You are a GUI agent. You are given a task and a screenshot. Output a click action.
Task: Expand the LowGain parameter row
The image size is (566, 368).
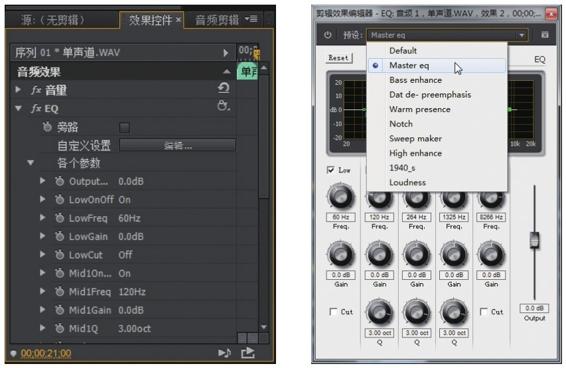point(43,236)
